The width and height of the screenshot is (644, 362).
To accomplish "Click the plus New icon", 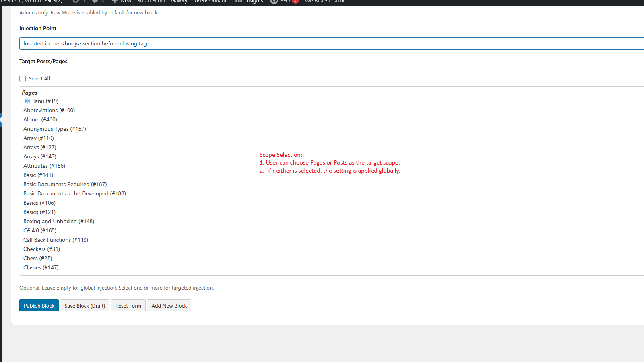I will 115,1.
